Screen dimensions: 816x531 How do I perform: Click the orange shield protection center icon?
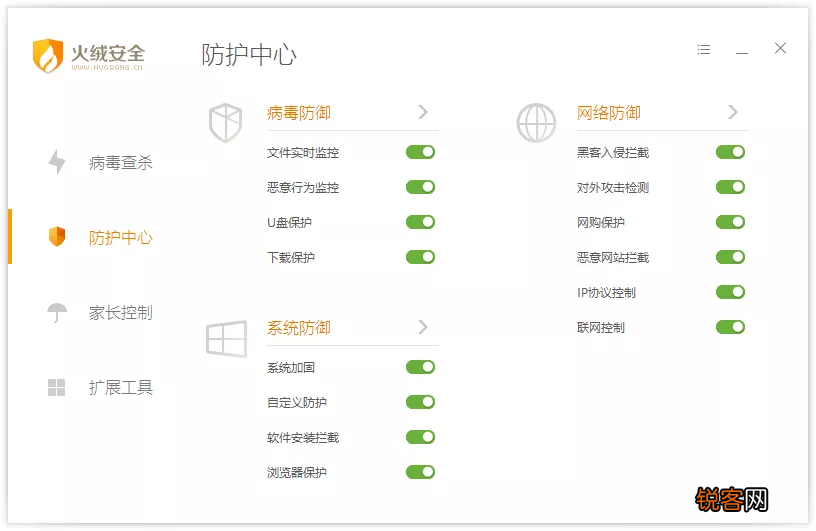(x=57, y=236)
